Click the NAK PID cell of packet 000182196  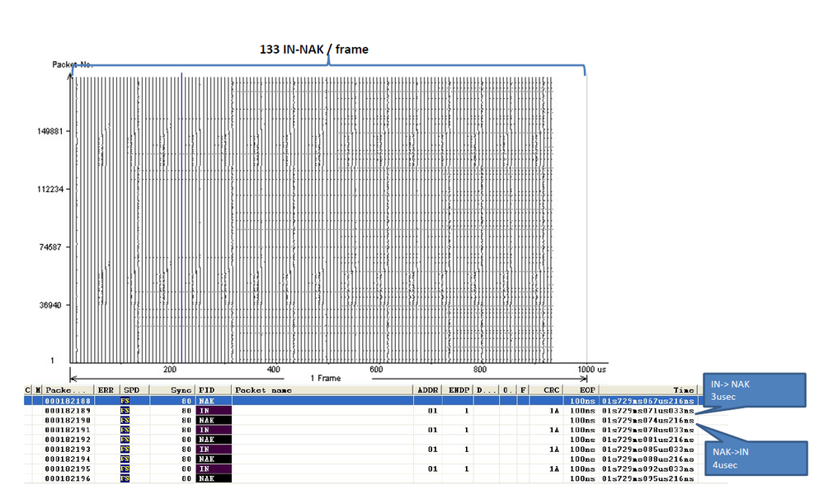214,478
